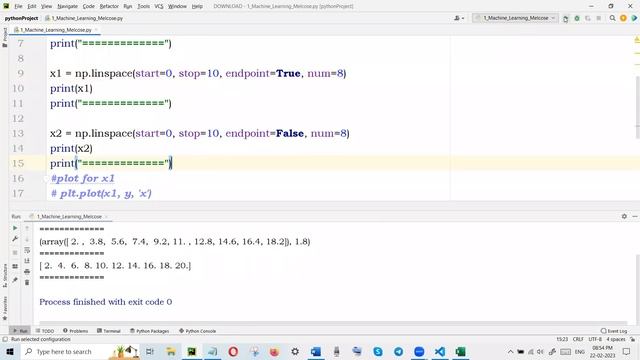The width and height of the screenshot is (640, 360).
Task: Click the 1_Machine_Learning_Melcose.py breadcrumb
Action: click(84, 18)
